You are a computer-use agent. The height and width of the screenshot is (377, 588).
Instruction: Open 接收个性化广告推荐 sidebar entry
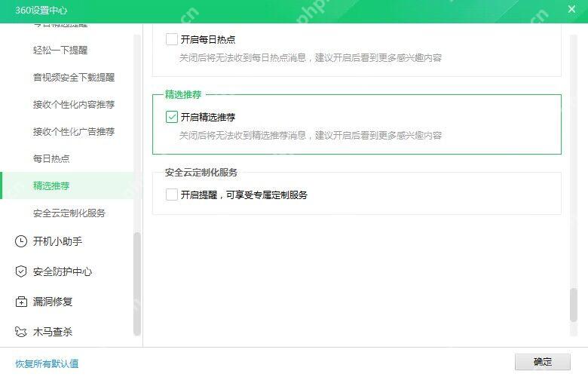(74, 132)
